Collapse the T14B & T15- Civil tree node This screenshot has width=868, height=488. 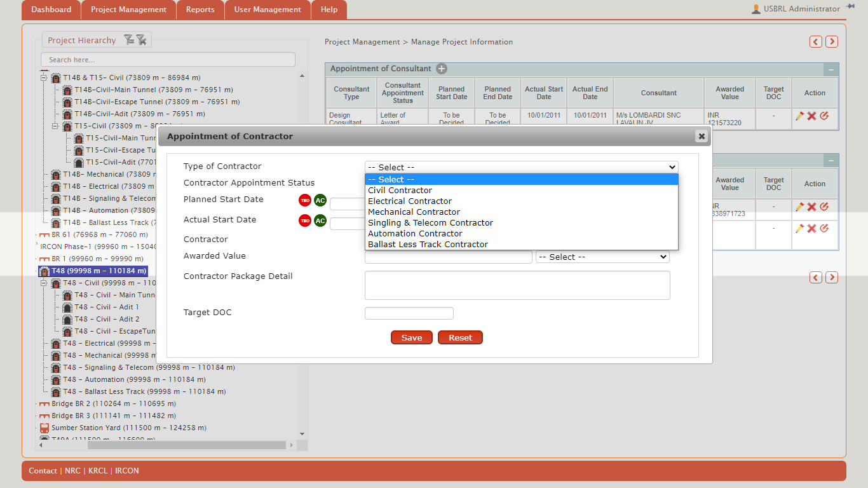pyautogui.click(x=44, y=78)
